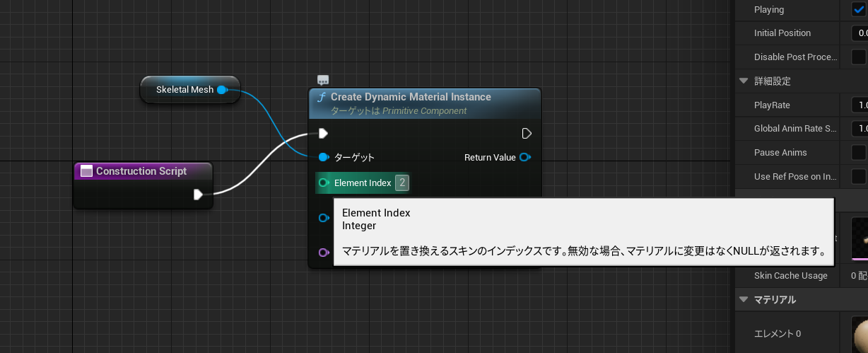
Task: Click the Element Index integer pin
Action: (324, 183)
